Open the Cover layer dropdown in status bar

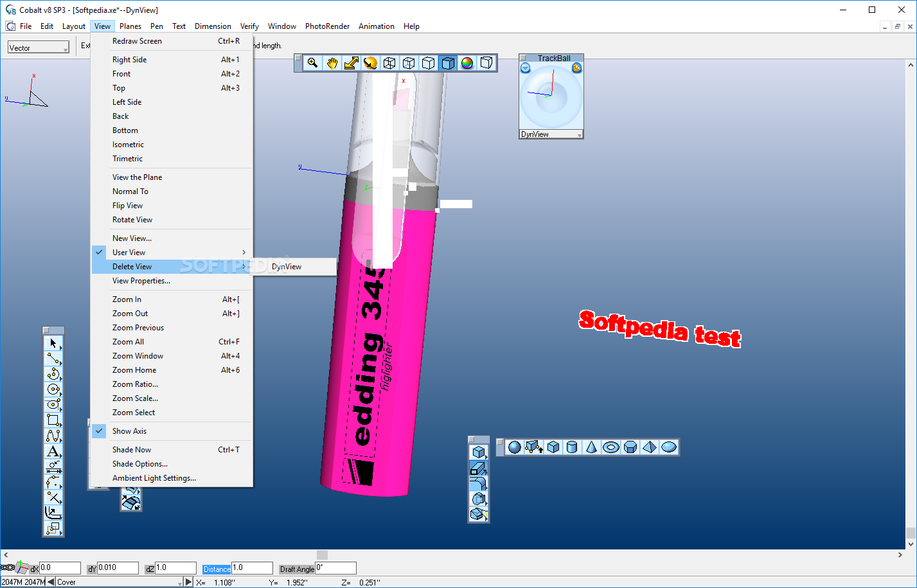tap(120, 582)
